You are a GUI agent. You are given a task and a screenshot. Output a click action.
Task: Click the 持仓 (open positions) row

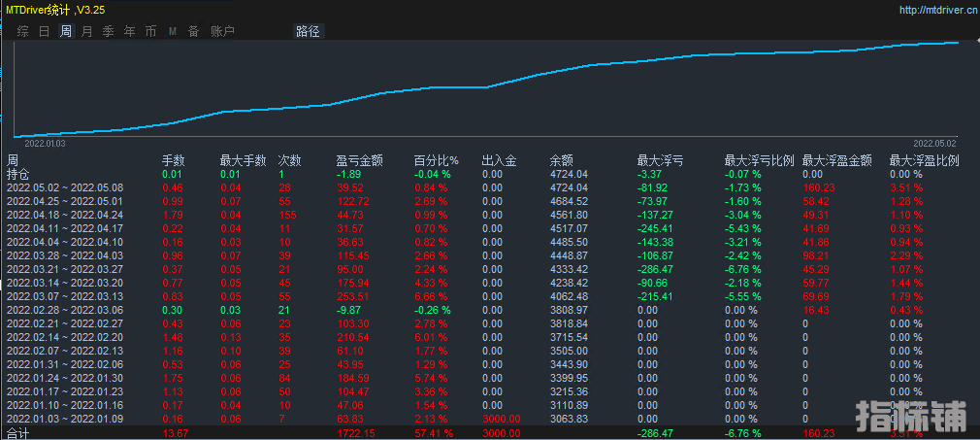point(18,174)
